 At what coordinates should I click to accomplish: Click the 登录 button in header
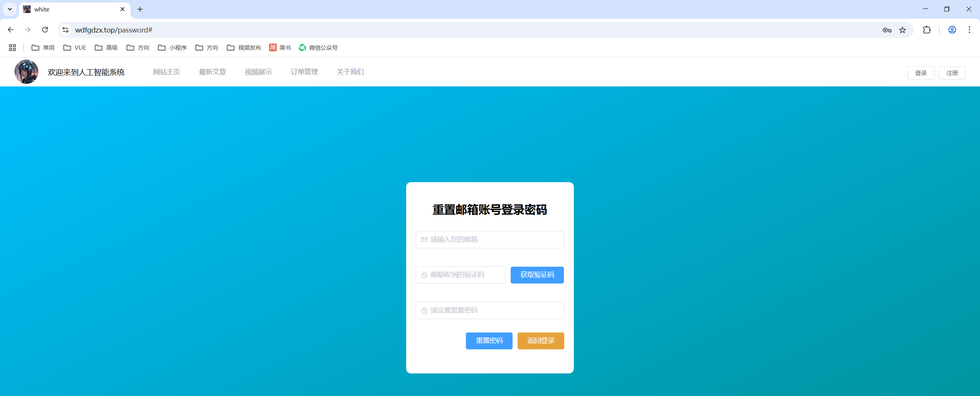921,73
